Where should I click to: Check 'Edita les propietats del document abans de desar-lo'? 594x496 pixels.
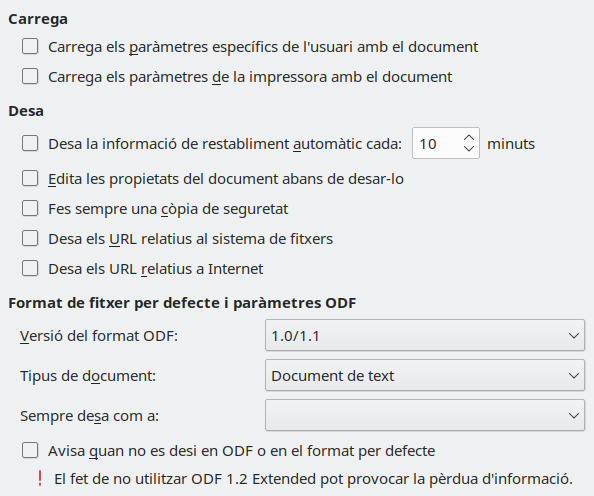pos(30,178)
